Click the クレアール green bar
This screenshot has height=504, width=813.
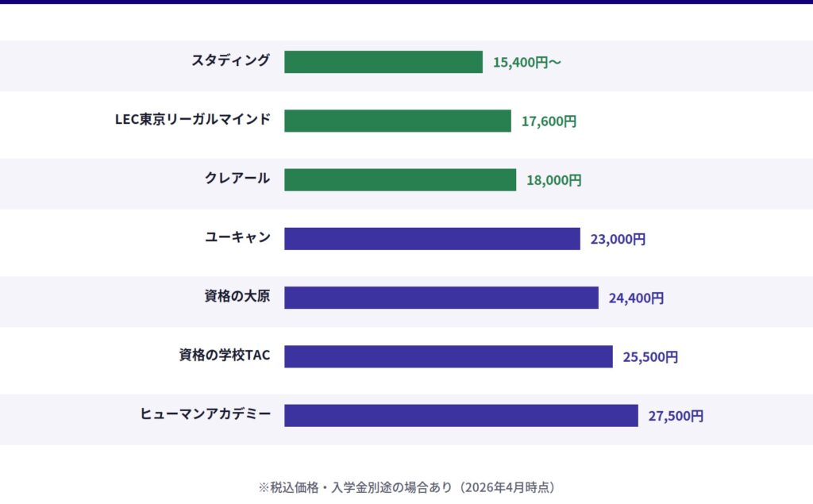[400, 179]
